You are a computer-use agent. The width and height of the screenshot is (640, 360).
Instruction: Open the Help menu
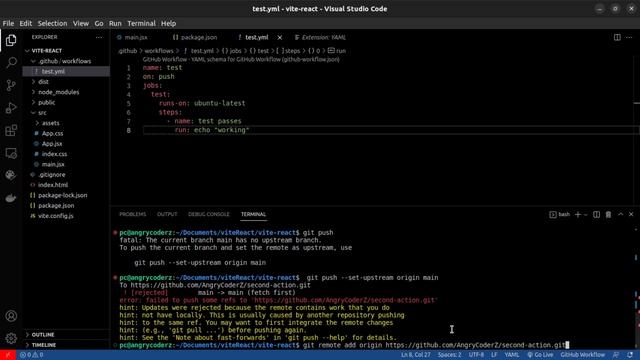tap(168, 23)
